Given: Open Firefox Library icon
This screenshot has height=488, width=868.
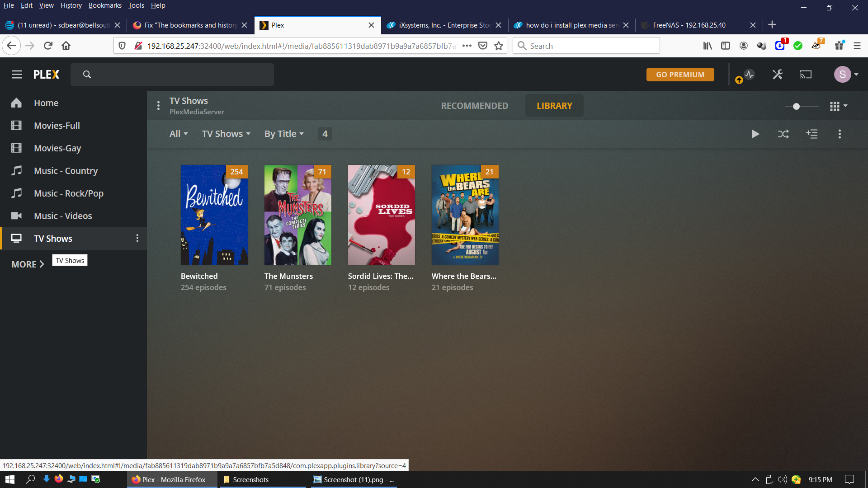Looking at the screenshot, I should point(708,46).
